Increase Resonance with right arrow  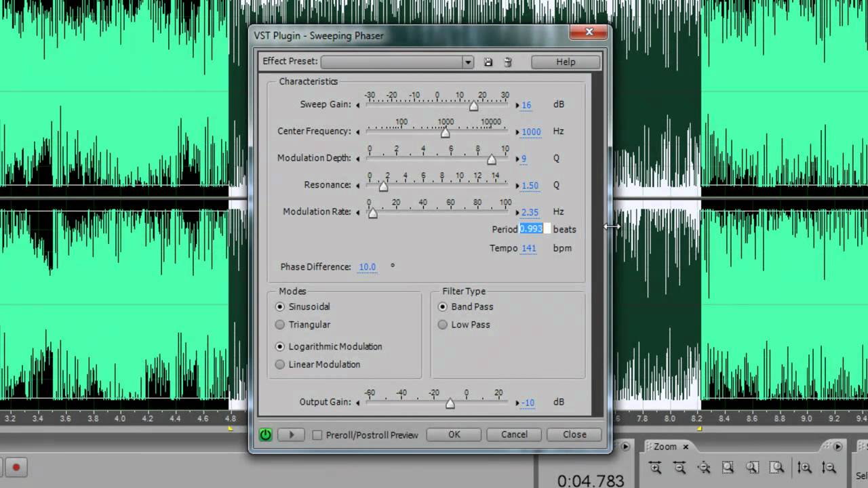[x=517, y=185]
